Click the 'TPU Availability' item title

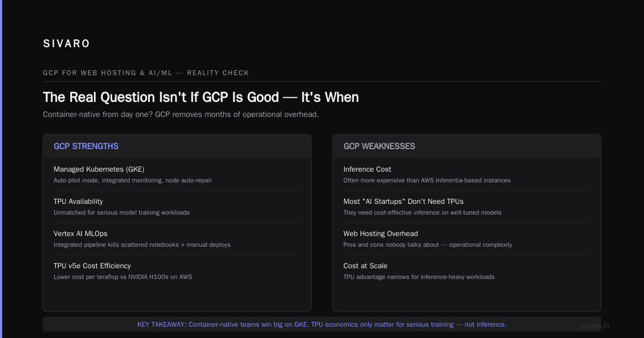(78, 201)
